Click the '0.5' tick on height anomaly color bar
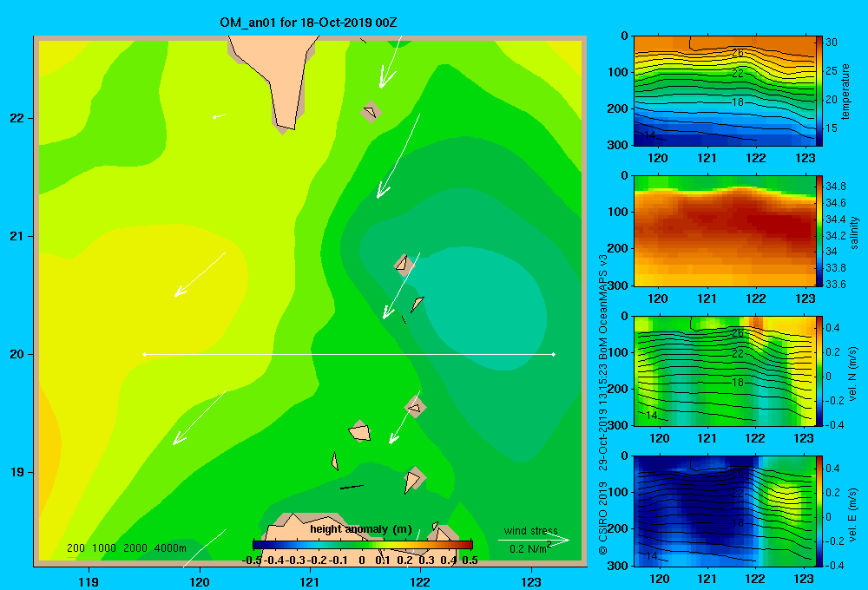 [470, 560]
